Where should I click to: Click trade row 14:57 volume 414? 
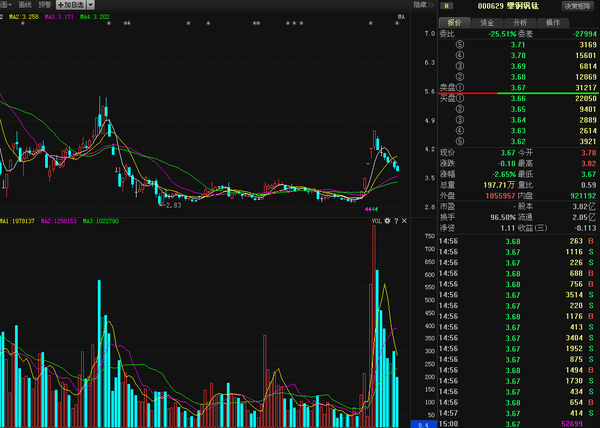tap(518, 413)
